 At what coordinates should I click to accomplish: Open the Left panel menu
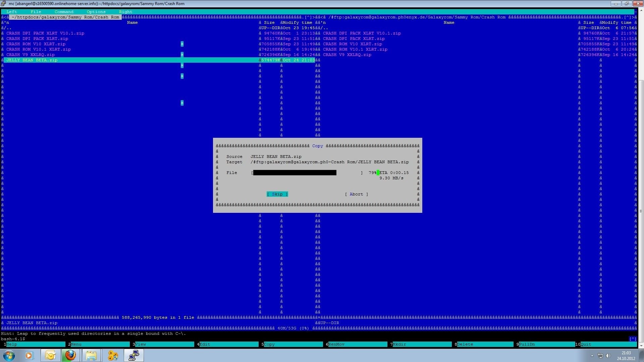[12, 12]
